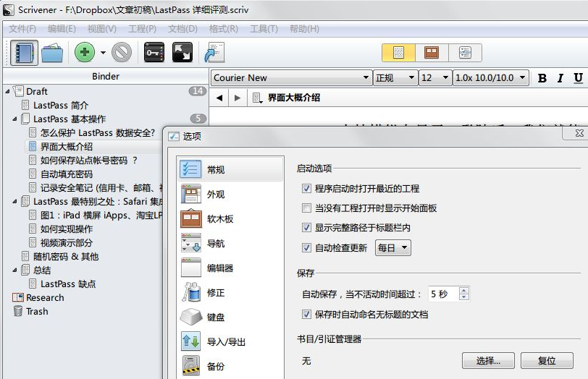Collapse the Draft folder in Binder
The image size is (588, 379).
pyautogui.click(x=7, y=91)
